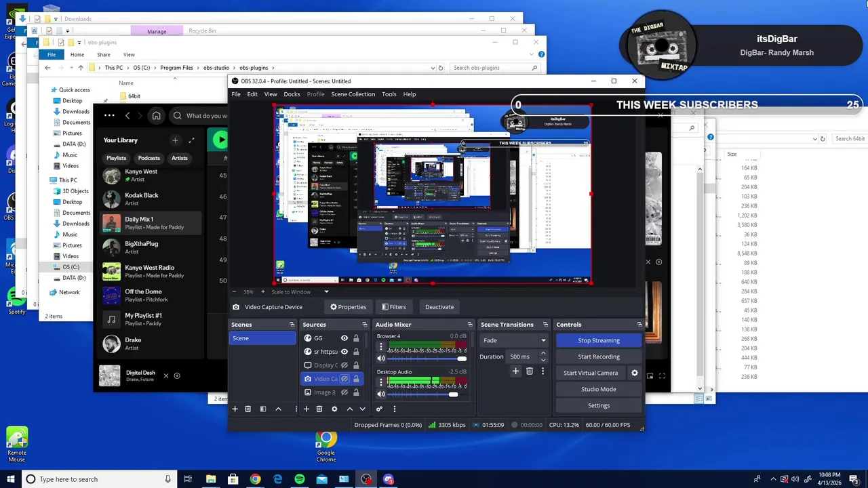Image resolution: width=868 pixels, height=488 pixels.
Task: Open scene filters icon in Scenes panel
Action: (263, 409)
